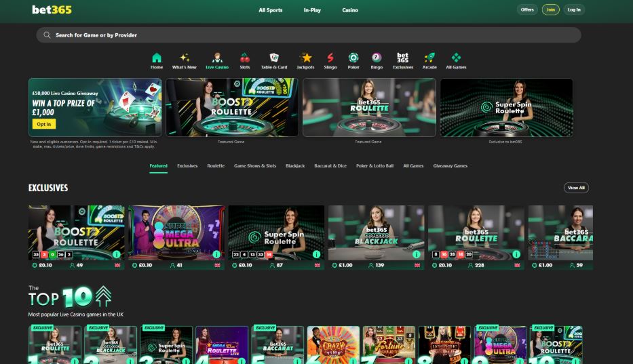Select the Featured tab
The width and height of the screenshot is (633, 364).
coord(158,166)
